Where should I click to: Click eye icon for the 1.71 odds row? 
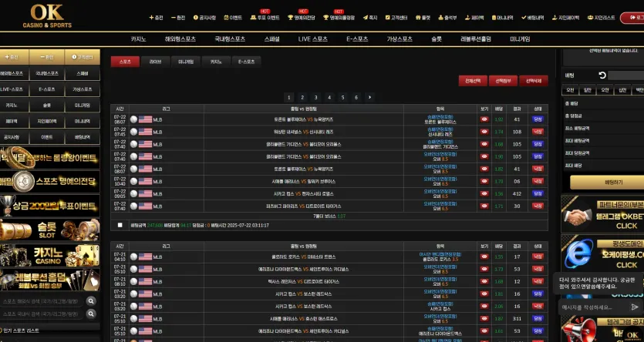484,206
